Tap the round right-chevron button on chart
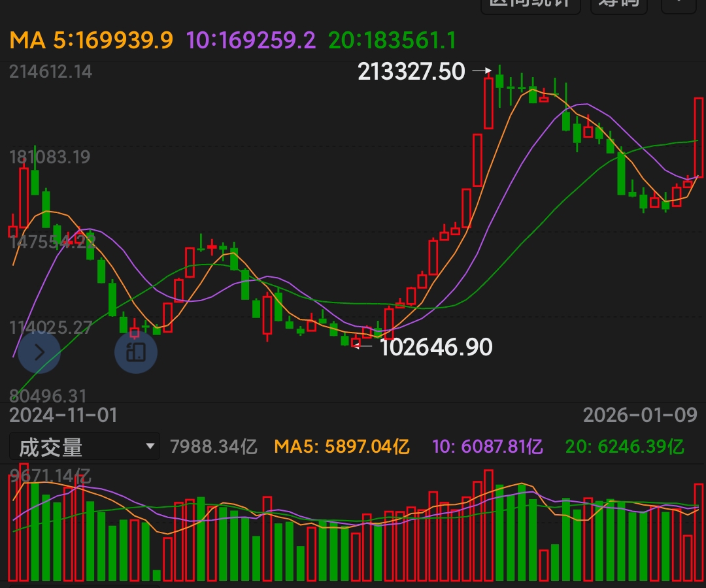Viewport: 706px width, 588px height. (x=39, y=351)
